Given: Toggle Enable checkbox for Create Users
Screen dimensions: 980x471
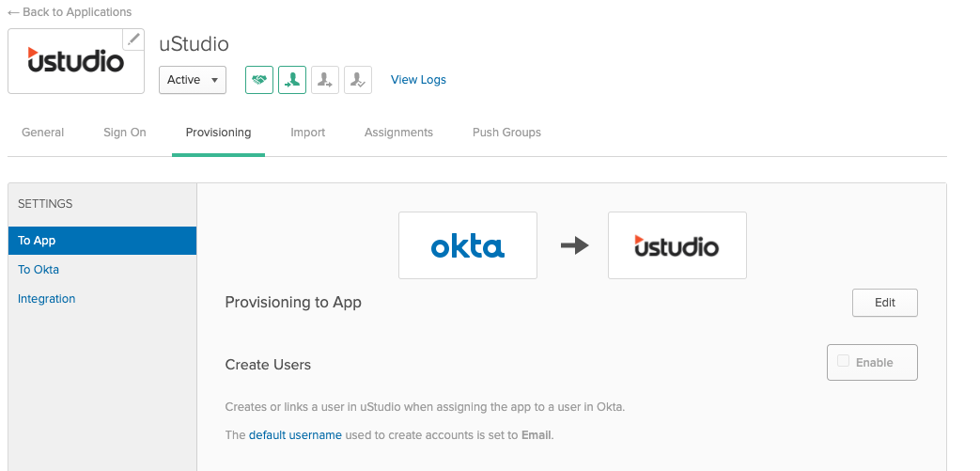Looking at the screenshot, I should tap(843, 361).
